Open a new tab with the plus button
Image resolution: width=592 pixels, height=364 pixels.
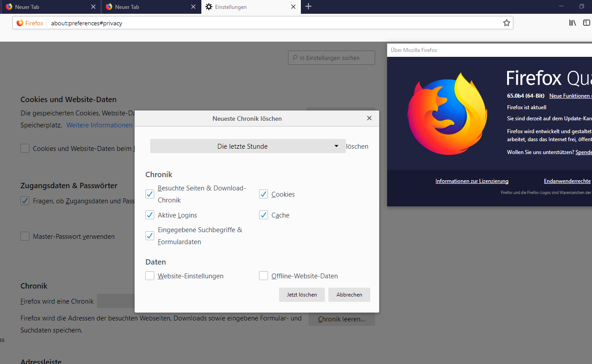(x=308, y=7)
